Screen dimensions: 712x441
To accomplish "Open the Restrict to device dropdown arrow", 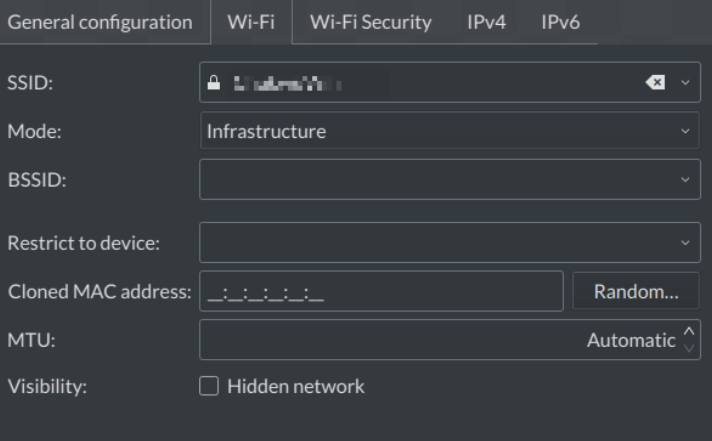I will 685,242.
